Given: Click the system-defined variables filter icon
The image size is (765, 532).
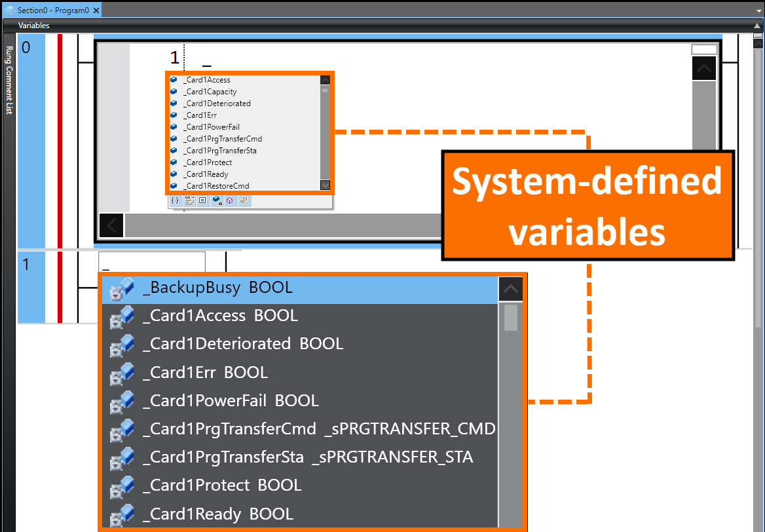Looking at the screenshot, I should [x=216, y=200].
